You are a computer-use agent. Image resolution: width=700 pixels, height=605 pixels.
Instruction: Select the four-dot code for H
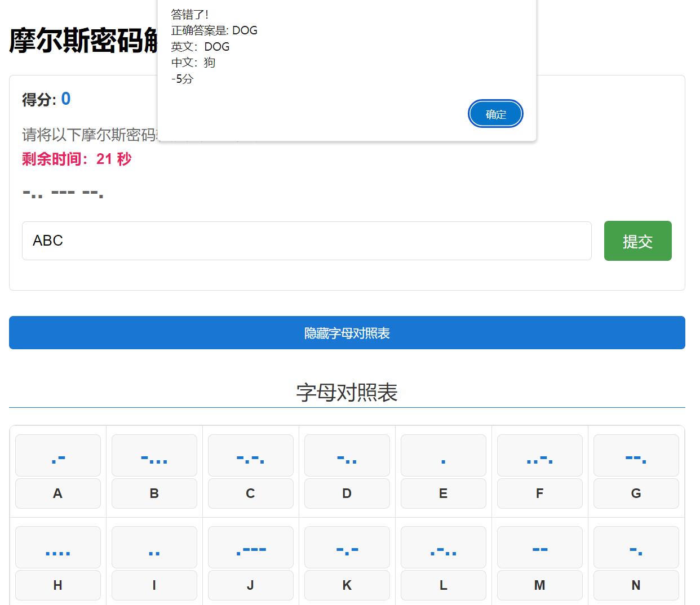coord(58,548)
